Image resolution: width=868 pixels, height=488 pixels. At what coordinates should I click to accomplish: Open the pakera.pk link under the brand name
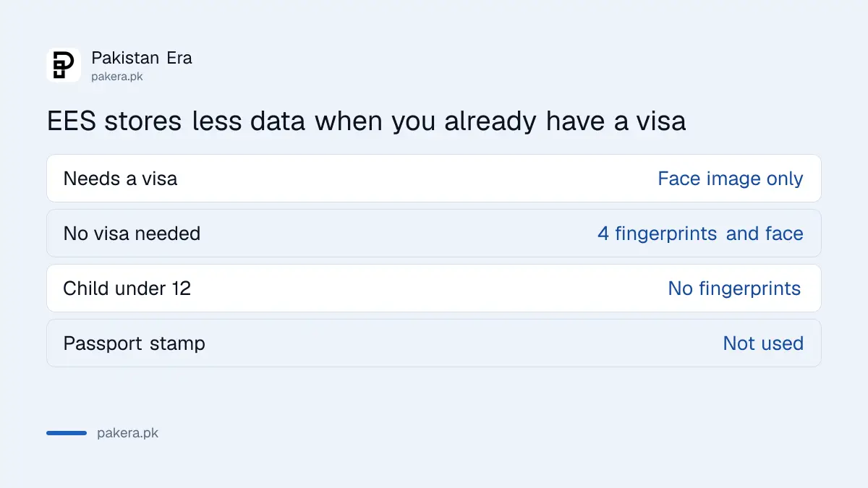[x=116, y=76]
